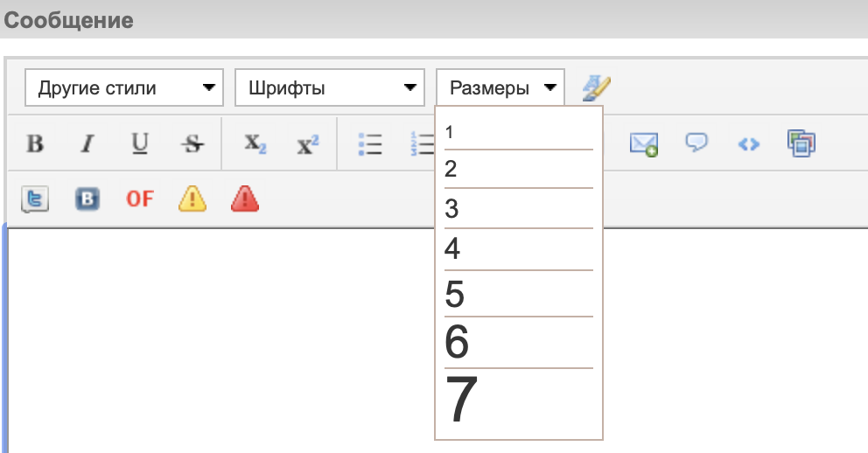868x453 pixels.
Task: Choose font size 7
Action: (519, 400)
